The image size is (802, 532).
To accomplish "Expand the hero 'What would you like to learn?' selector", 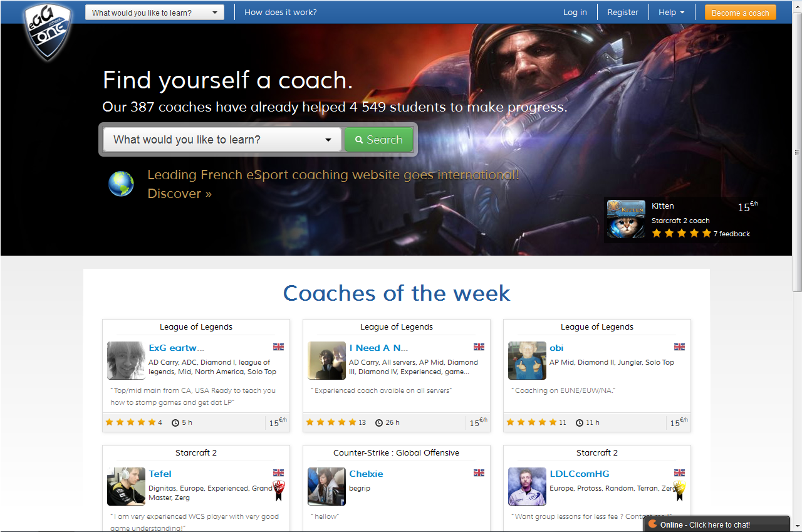I will 222,140.
